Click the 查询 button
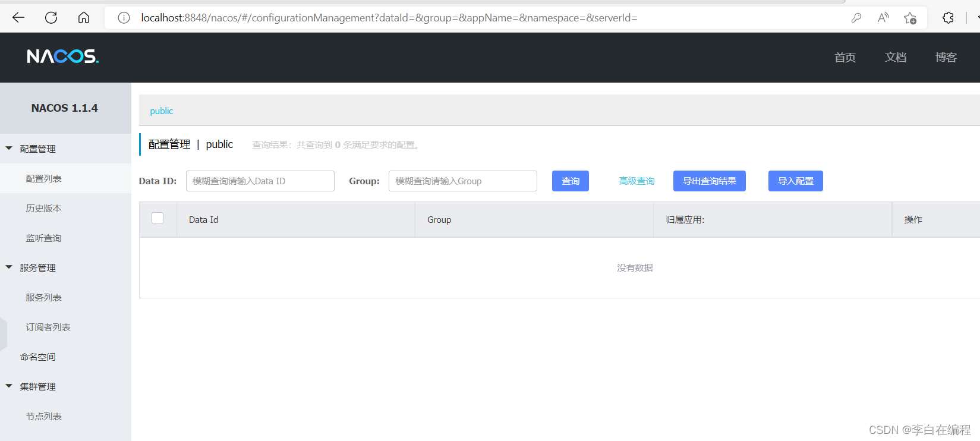 [571, 181]
